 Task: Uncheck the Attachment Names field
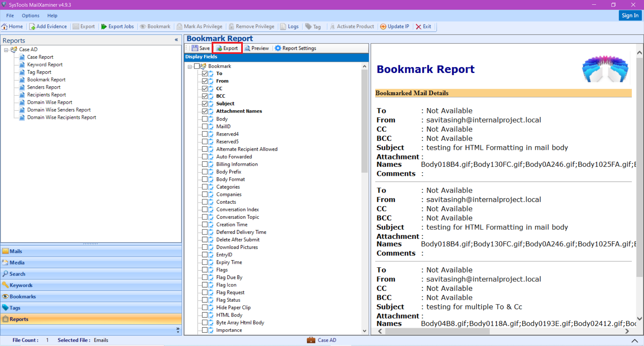[205, 111]
